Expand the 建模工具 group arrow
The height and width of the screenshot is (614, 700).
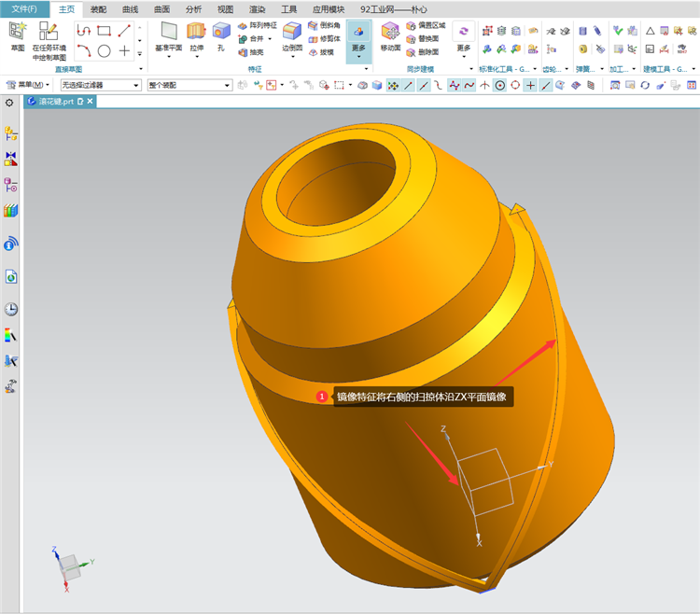(x=693, y=69)
